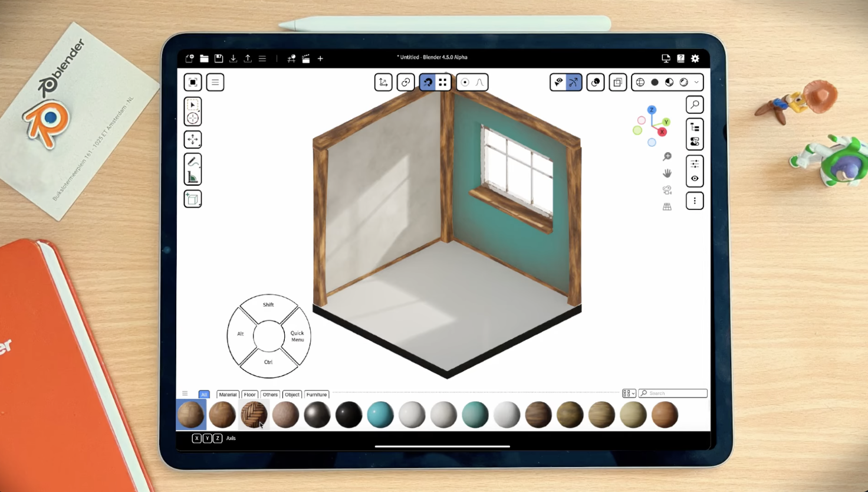Switch to the Material asset tab
The image size is (868, 492).
click(228, 395)
